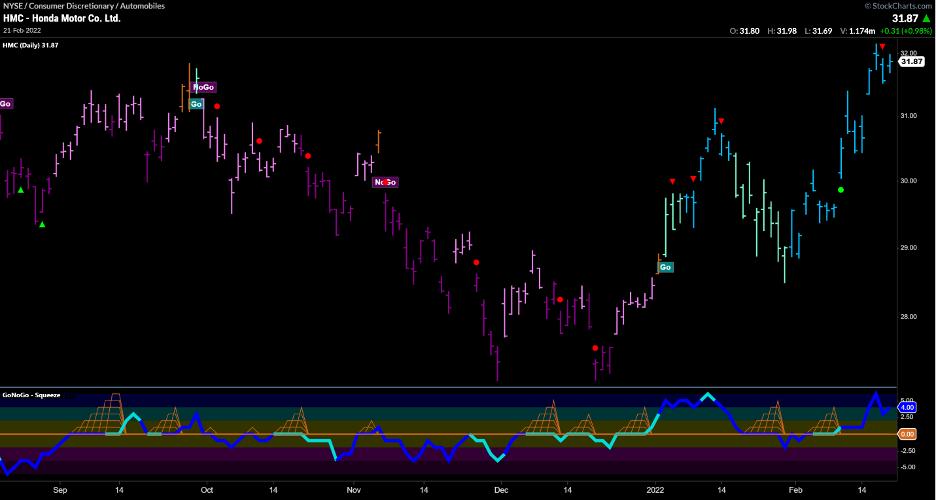936x500 pixels.
Task: Select the NYSE / Consumer Discretionary / Automobiles breadcrumb
Action: (84, 6)
